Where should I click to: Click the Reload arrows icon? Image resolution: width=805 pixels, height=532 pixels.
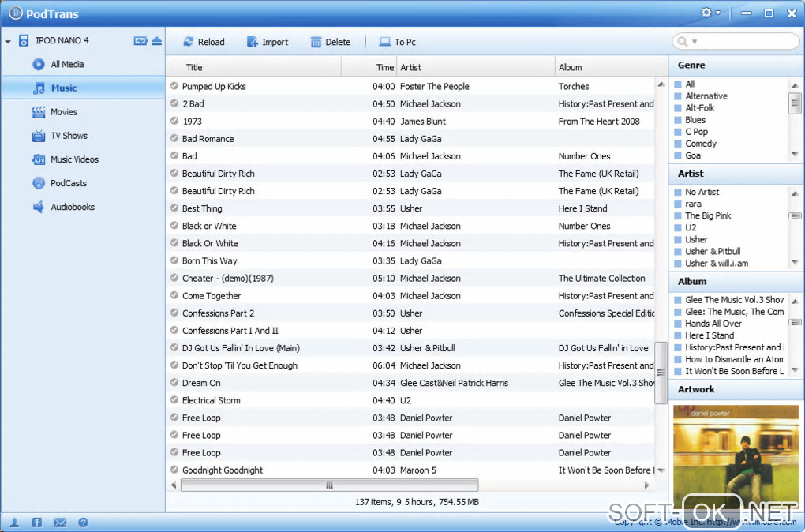tap(189, 42)
